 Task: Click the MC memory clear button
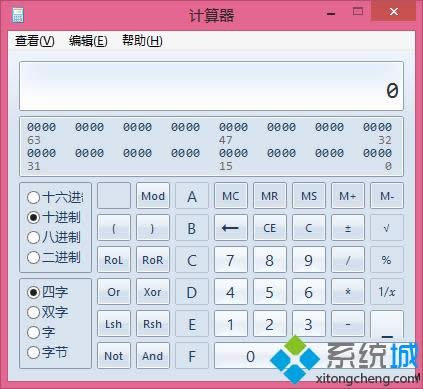click(x=231, y=196)
